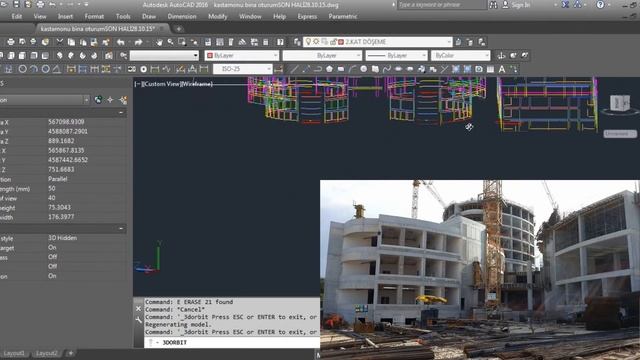The image size is (640, 360).
Task: Select the Zoom Realtime magnifier tool
Action: click(x=170, y=42)
